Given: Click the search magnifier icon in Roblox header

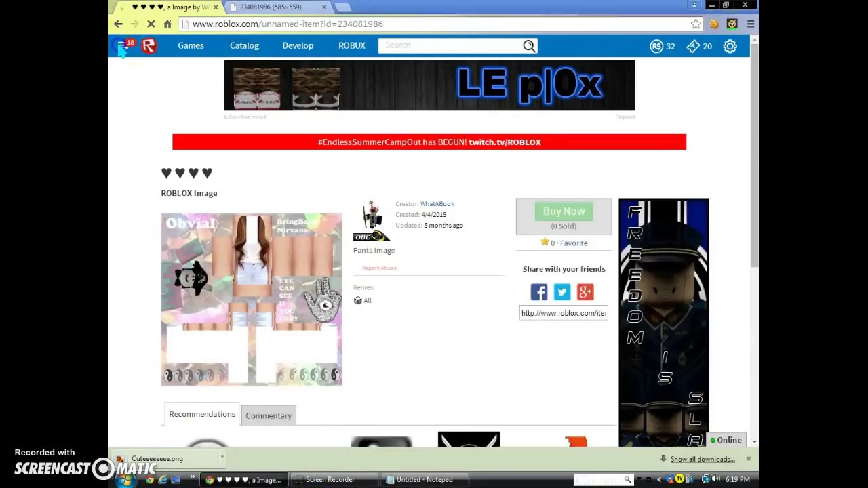Looking at the screenshot, I should 529,45.
